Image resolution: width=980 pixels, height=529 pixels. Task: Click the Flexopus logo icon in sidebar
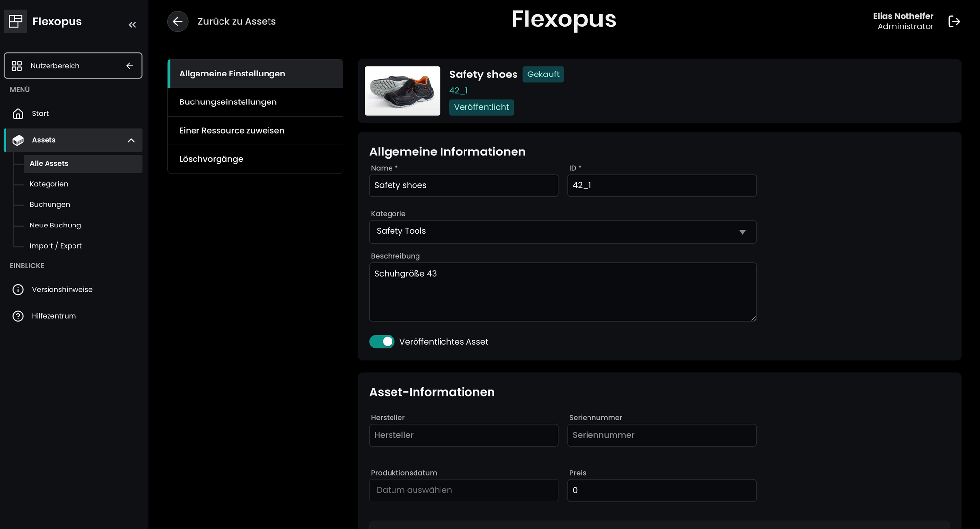tap(16, 21)
